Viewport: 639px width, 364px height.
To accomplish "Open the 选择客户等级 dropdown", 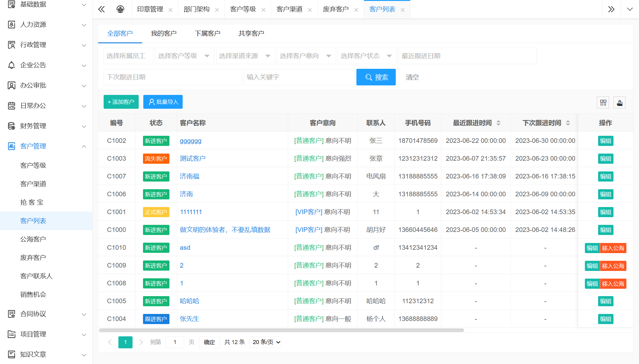I will tap(185, 56).
